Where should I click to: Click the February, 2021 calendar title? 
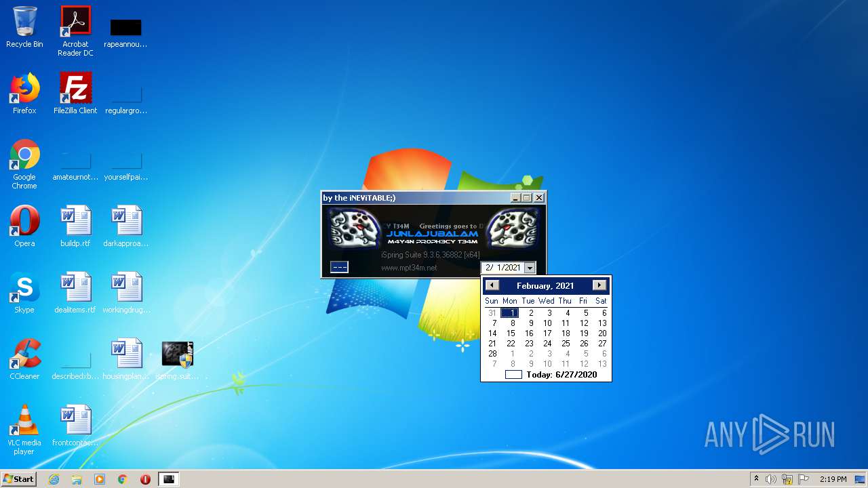(545, 285)
